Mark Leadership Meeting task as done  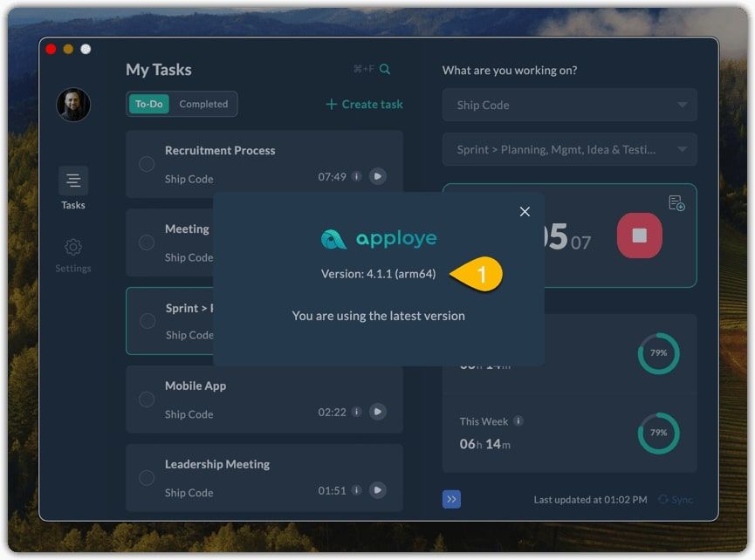click(x=147, y=478)
